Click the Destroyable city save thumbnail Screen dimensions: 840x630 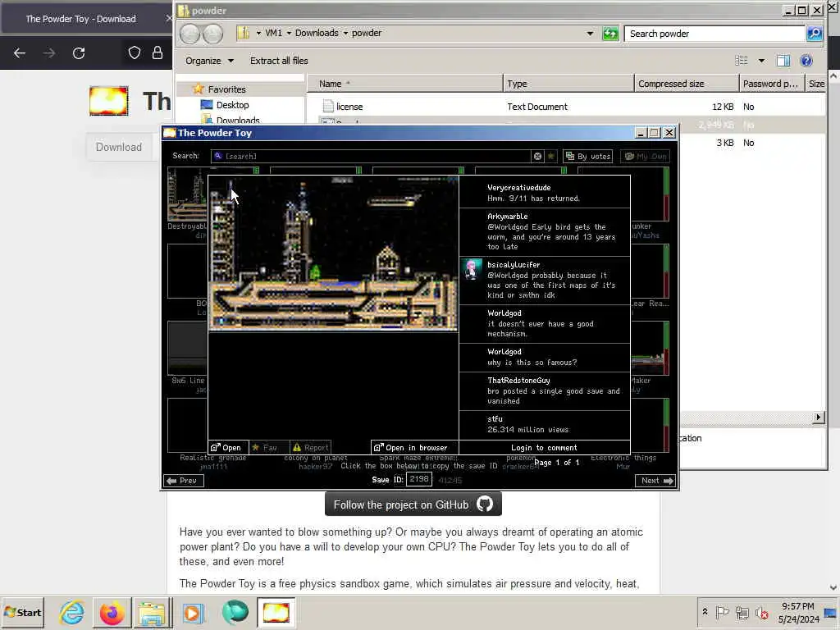[x=187, y=194]
